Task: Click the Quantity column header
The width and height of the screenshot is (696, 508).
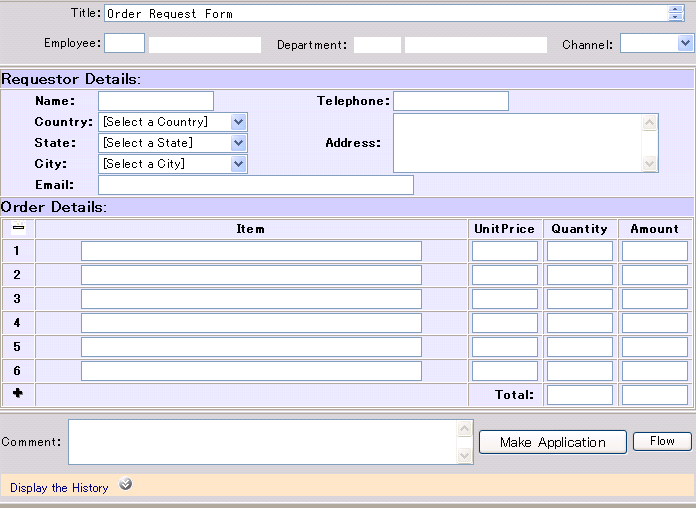Action: pyautogui.click(x=579, y=229)
